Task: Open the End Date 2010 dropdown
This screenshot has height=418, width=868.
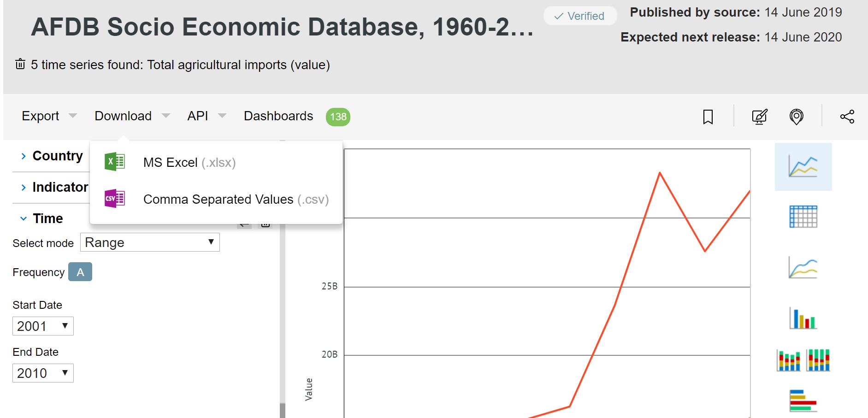Action: (x=43, y=373)
